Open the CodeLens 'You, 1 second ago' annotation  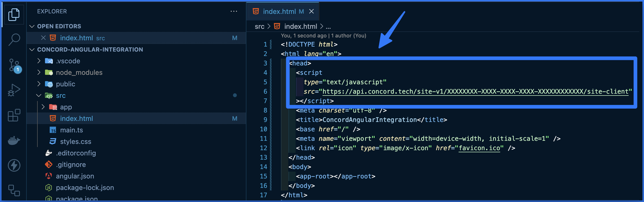pos(323,36)
